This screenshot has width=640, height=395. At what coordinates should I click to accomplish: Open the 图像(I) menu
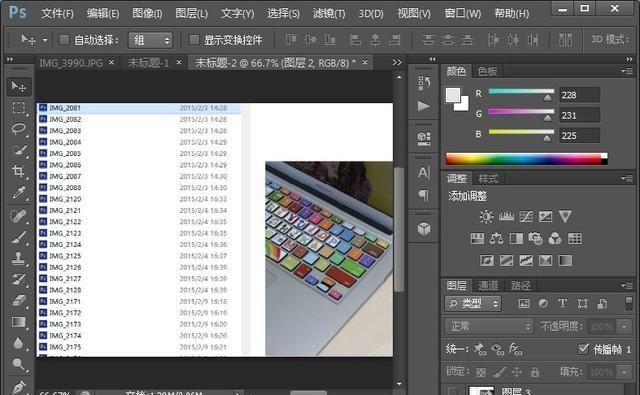coord(147,13)
